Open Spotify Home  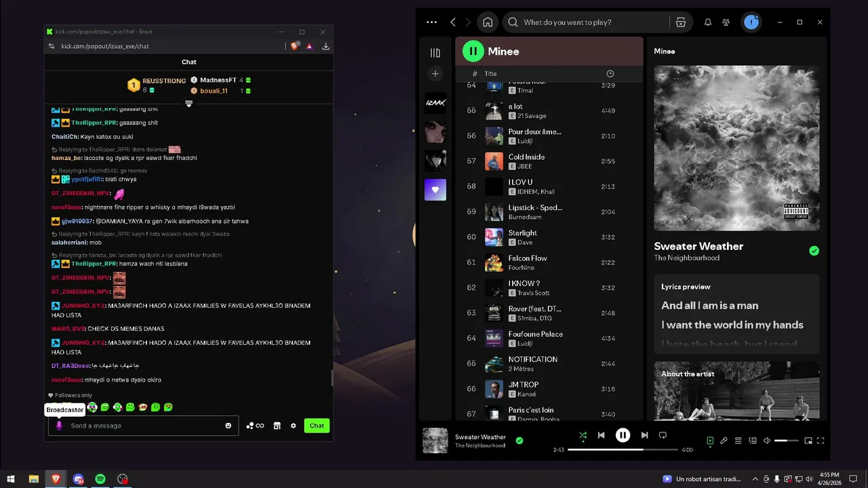click(x=488, y=22)
